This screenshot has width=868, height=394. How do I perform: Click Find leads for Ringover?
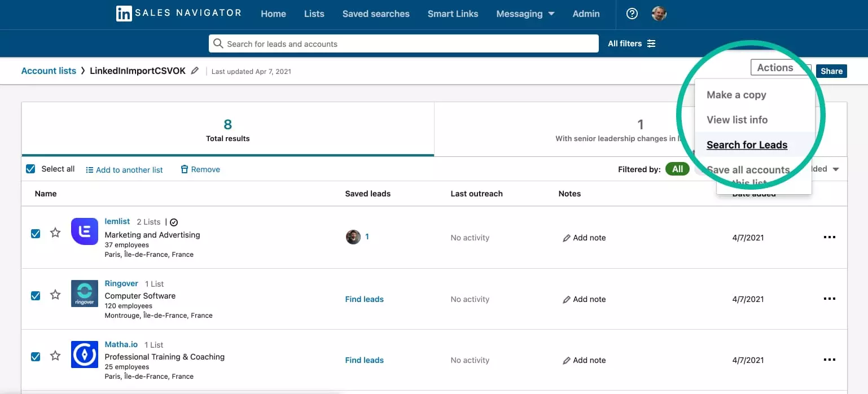(364, 299)
